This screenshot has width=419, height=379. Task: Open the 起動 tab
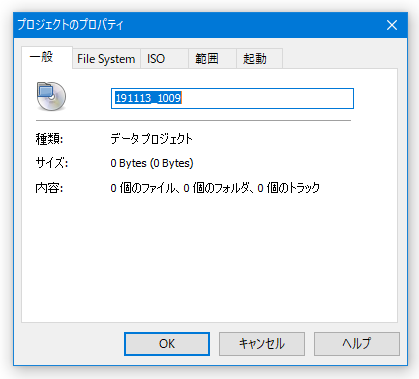260,59
